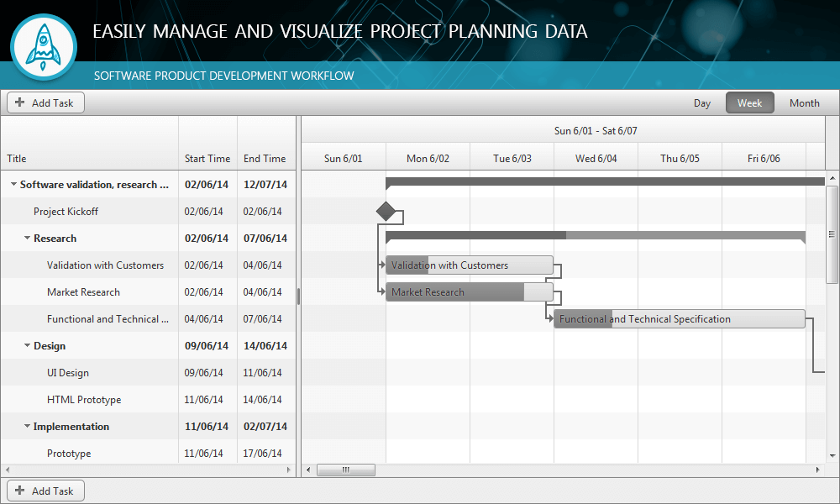Viewport: 840px width, 504px height.
Task: Switch to Day view
Action: [702, 102]
